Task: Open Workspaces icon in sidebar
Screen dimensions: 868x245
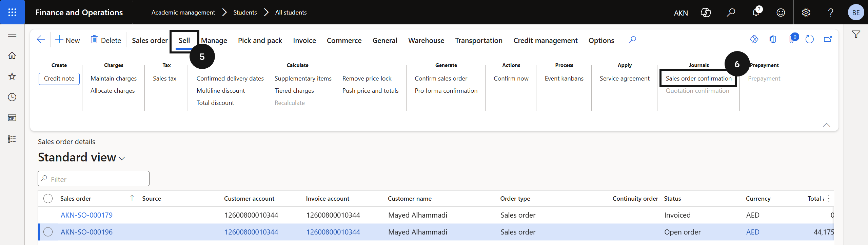Action: tap(12, 118)
